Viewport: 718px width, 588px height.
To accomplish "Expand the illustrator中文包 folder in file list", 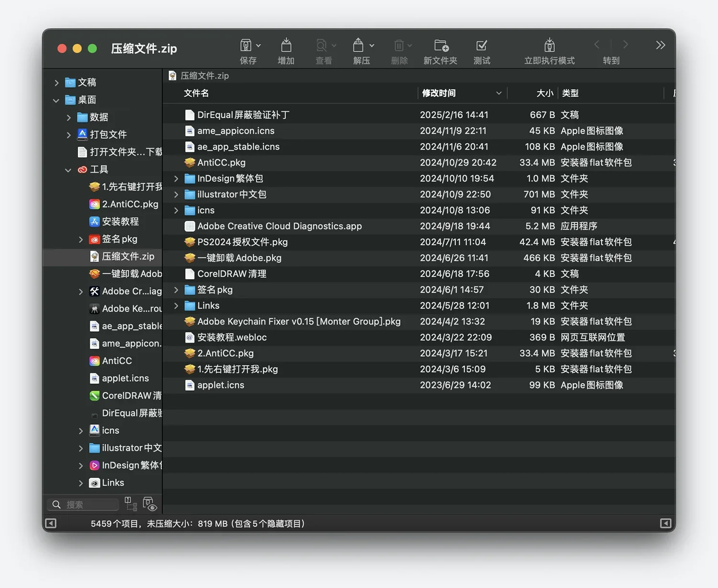I will click(x=176, y=194).
